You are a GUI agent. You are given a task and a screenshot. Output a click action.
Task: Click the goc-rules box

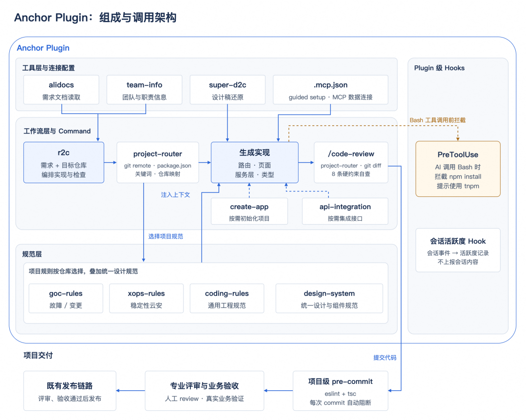pos(66,299)
